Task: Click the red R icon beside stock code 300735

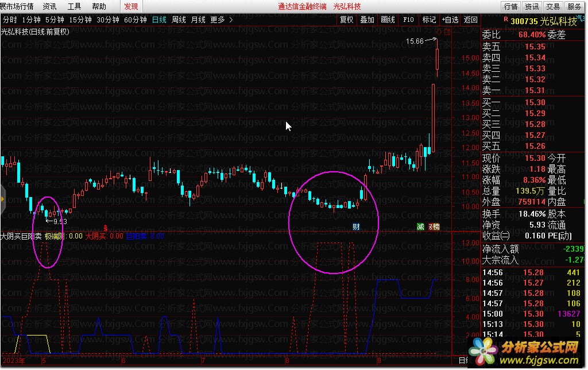Action: coord(506,19)
